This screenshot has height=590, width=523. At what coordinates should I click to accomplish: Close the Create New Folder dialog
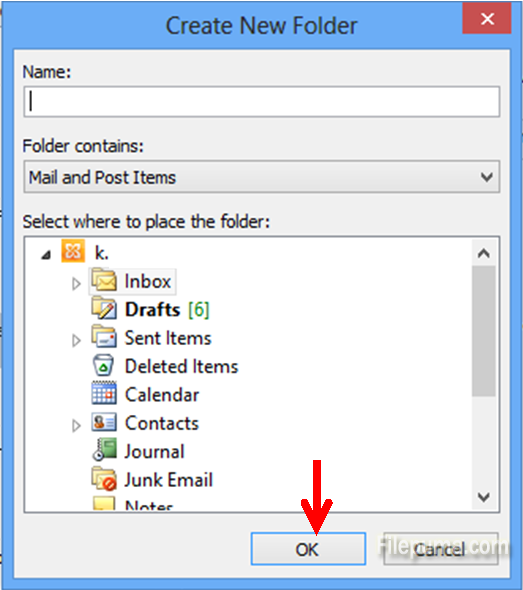coord(487,19)
